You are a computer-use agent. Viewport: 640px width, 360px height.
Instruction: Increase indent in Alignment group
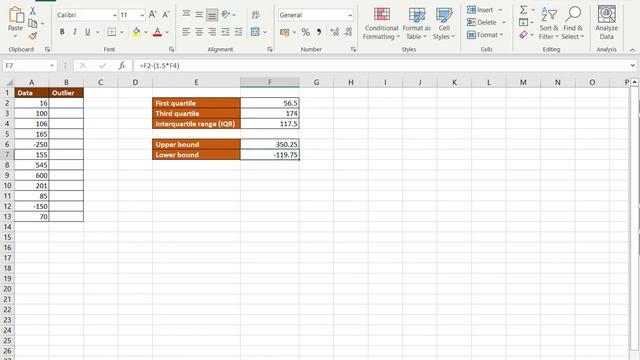point(239,32)
